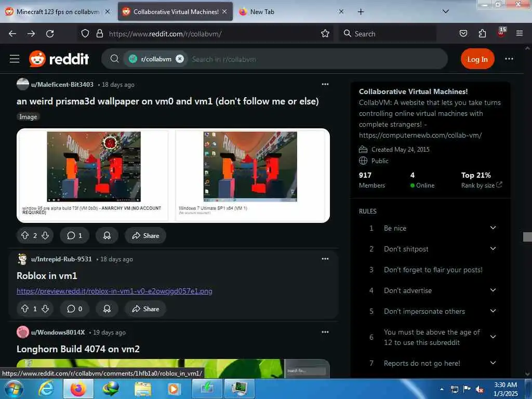Open the prisma3d wallpaper post title
532x399 pixels.
coord(168,101)
